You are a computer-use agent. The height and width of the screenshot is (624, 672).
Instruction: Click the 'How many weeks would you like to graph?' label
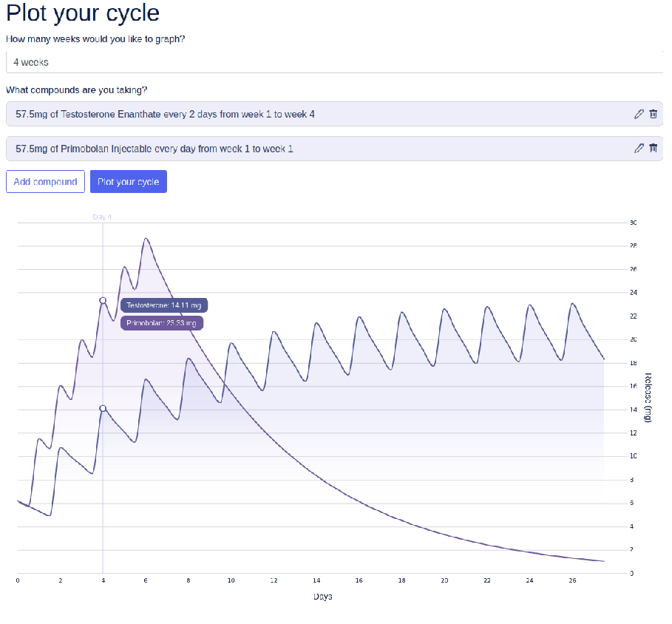(x=95, y=38)
